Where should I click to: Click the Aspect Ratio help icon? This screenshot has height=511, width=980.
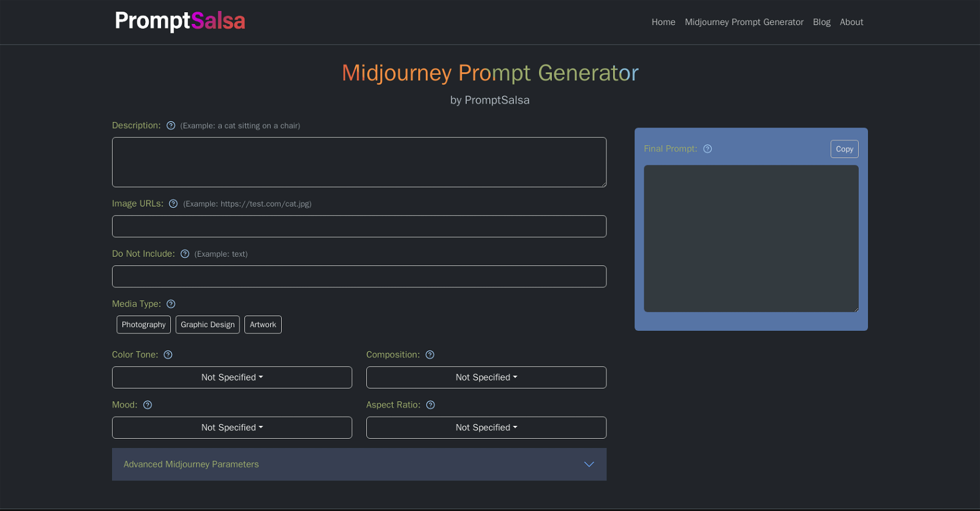point(431,405)
